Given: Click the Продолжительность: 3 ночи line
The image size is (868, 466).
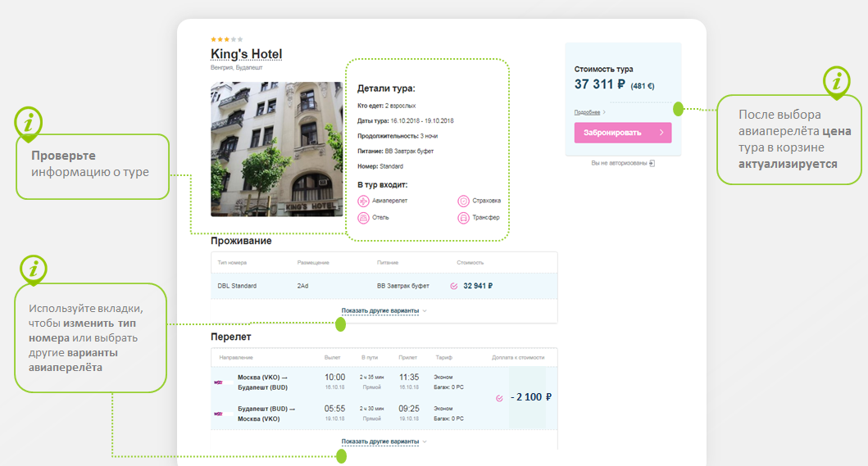Looking at the screenshot, I should pyautogui.click(x=398, y=136).
